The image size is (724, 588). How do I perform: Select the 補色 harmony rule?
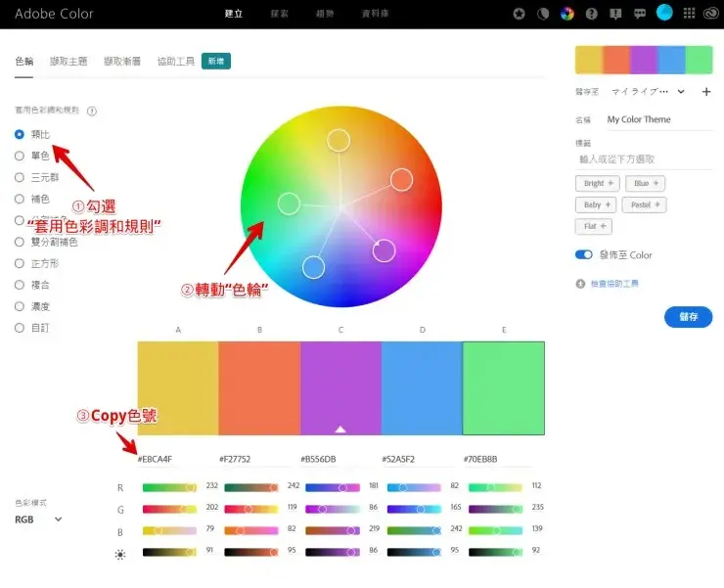(x=20, y=199)
